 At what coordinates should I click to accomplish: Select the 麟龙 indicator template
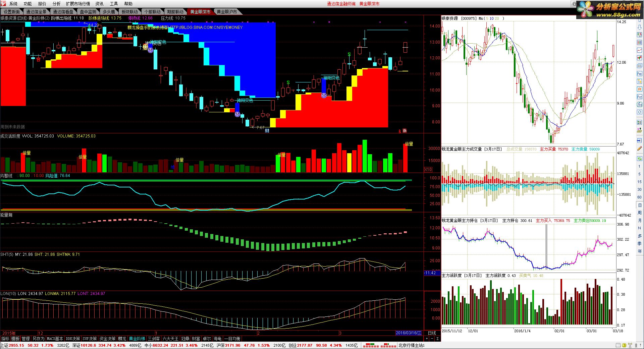pyautogui.click(x=122, y=339)
